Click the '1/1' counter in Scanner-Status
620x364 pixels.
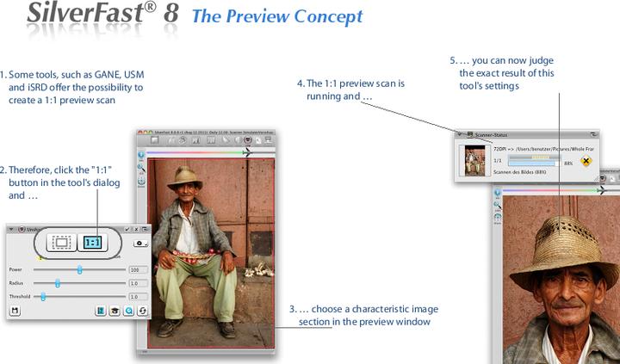click(x=498, y=160)
